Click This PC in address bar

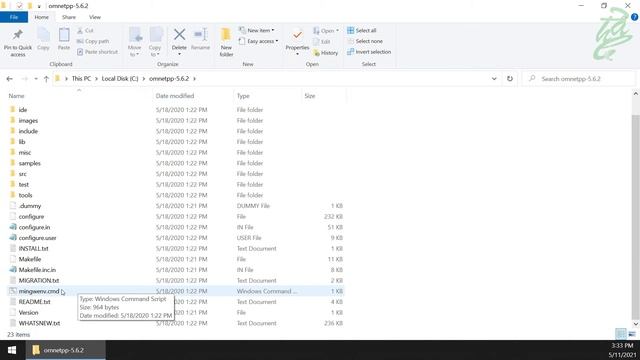point(81,78)
